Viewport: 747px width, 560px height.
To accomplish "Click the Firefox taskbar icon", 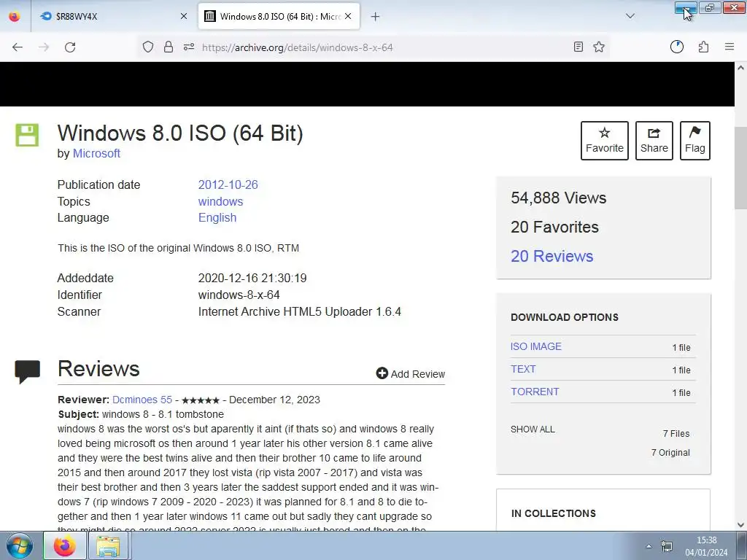I will pos(65,545).
